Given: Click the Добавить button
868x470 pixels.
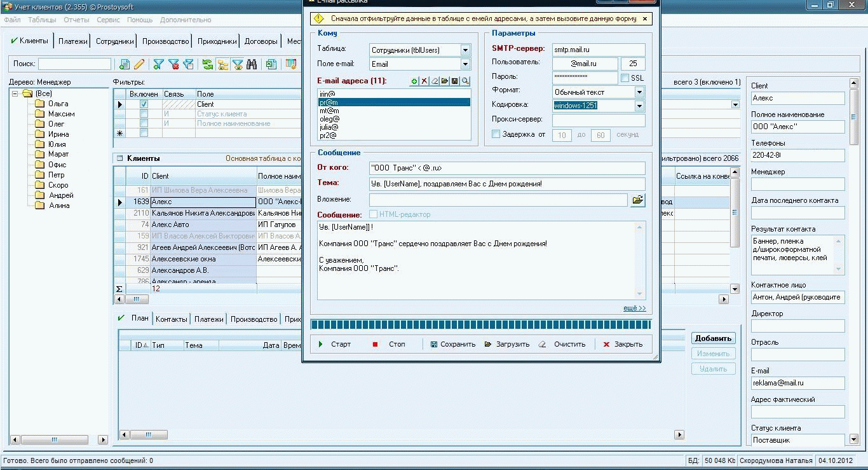Looking at the screenshot, I should (714, 338).
